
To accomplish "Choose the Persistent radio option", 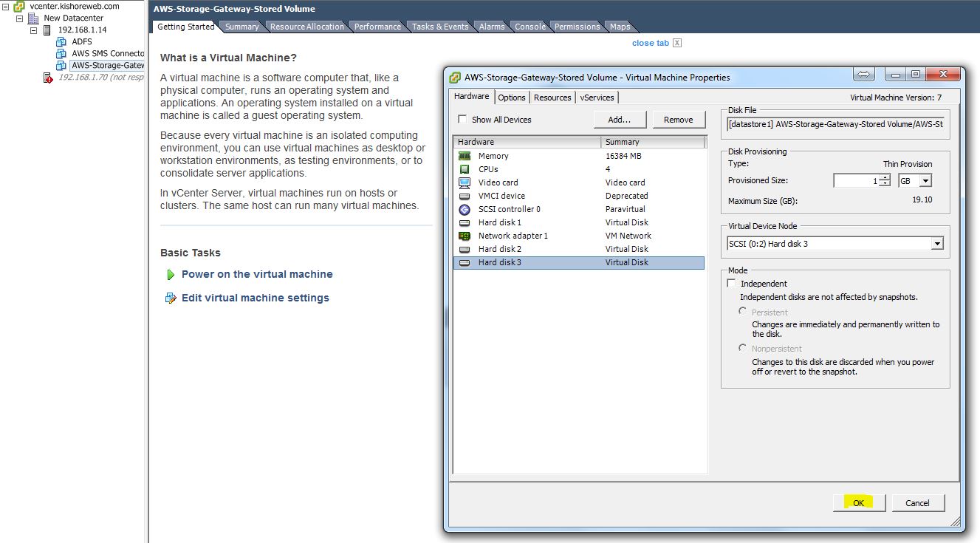I will 743,312.
